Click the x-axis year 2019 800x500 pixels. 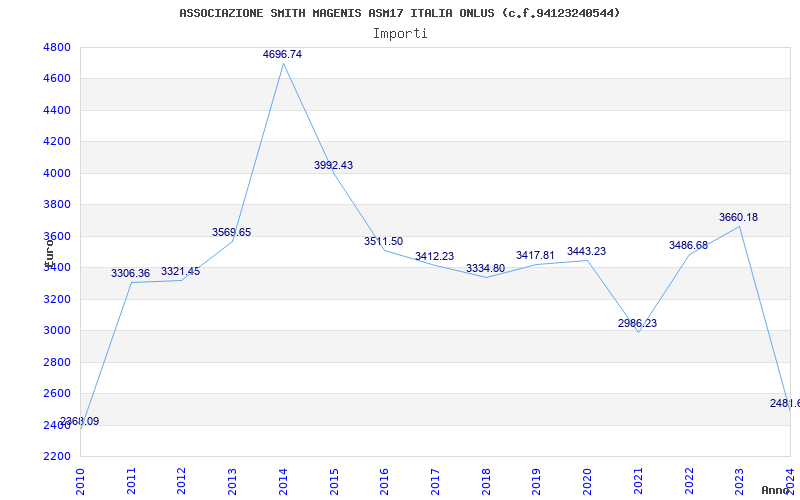(536, 481)
